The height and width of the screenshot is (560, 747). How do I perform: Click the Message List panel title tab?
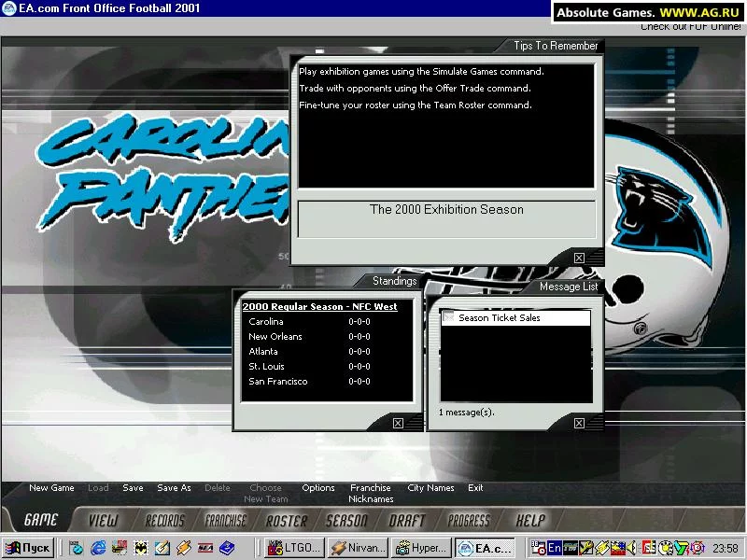(x=569, y=287)
